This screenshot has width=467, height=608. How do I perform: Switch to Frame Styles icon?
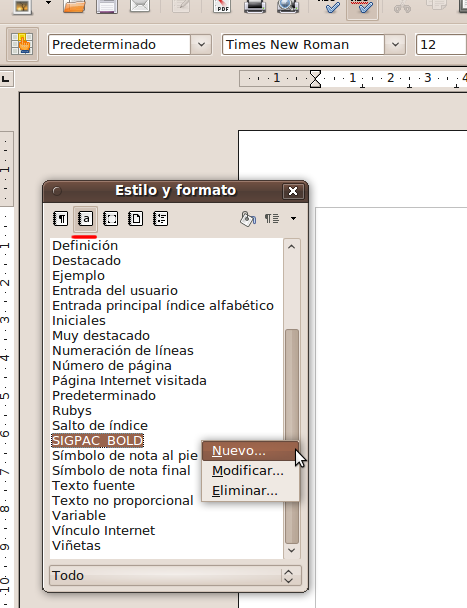(x=111, y=219)
